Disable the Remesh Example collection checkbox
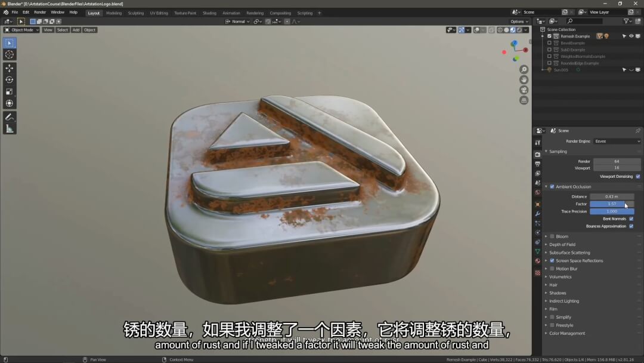The image size is (644, 363). 549,36
